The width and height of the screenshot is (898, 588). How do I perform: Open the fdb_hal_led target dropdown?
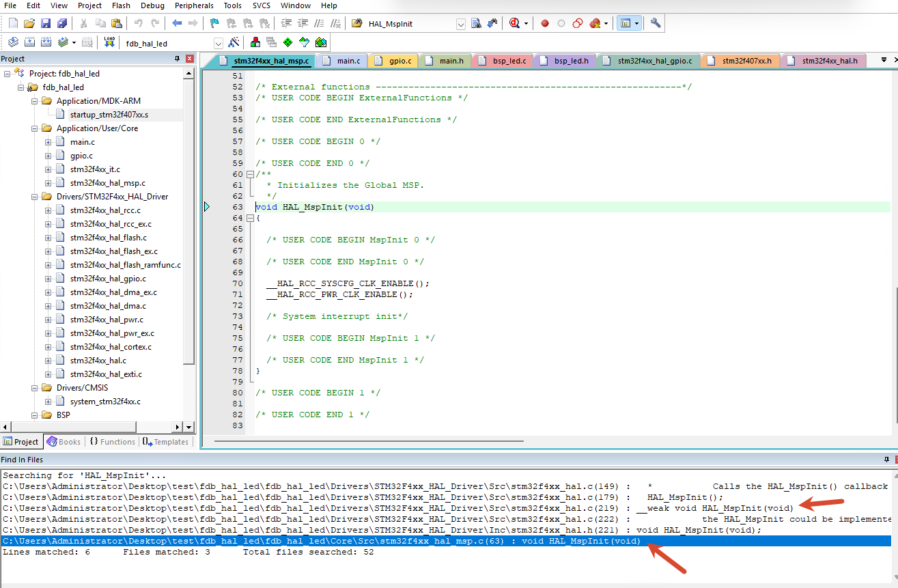coord(217,43)
